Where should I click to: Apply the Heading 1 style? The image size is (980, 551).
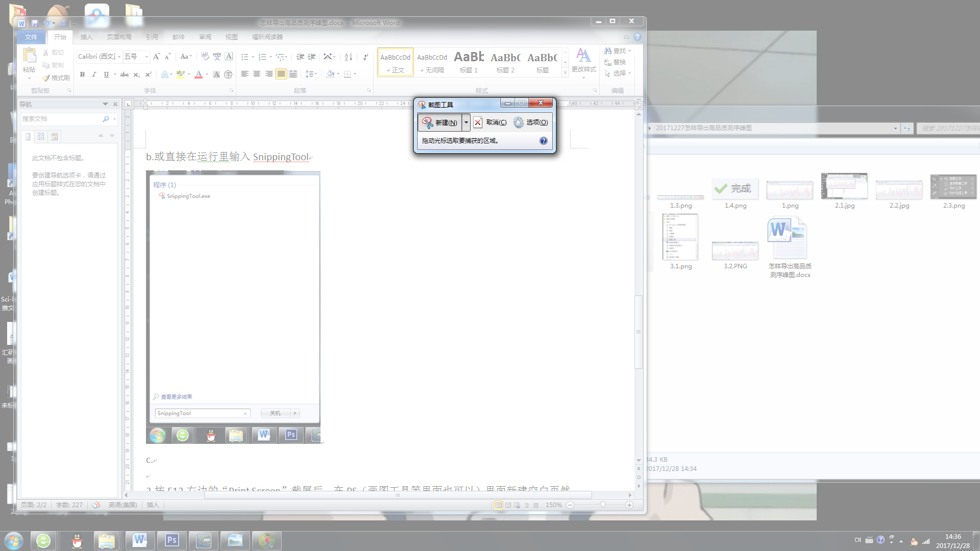tap(469, 62)
